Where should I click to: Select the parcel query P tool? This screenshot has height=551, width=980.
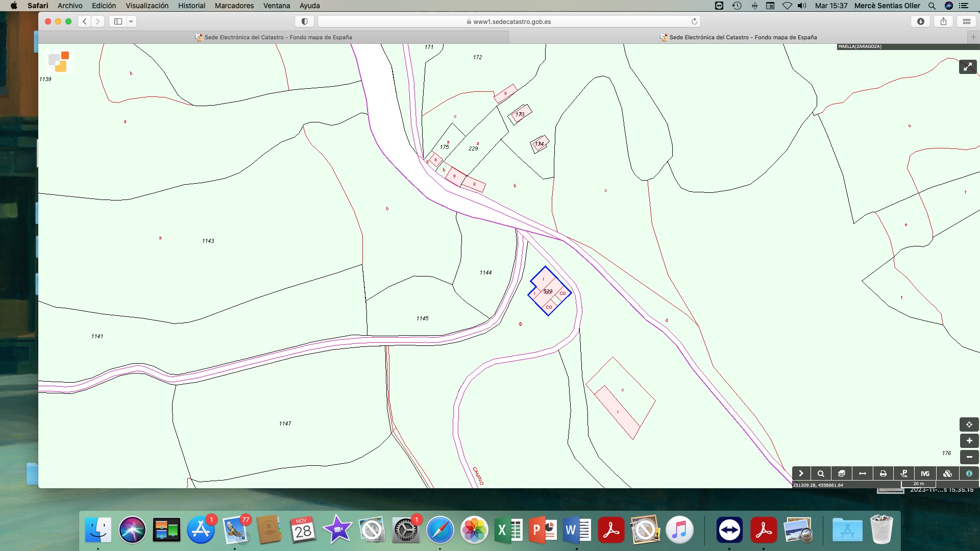[904, 473]
